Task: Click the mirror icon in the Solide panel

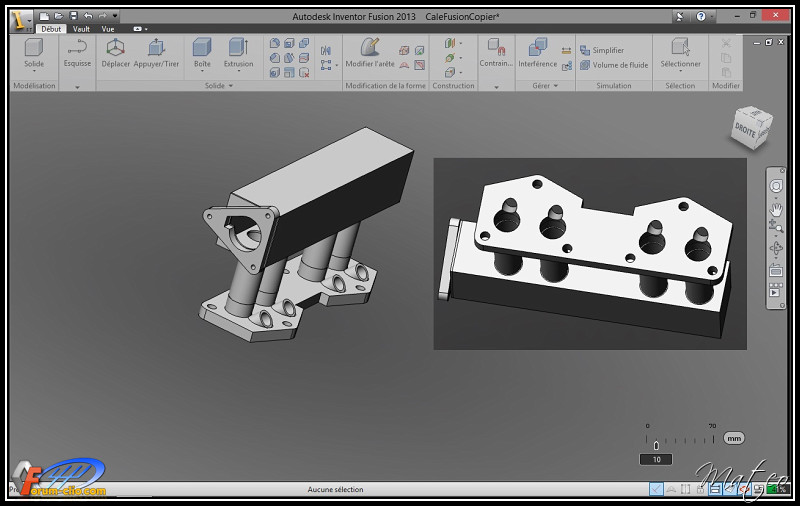Action: click(x=326, y=50)
